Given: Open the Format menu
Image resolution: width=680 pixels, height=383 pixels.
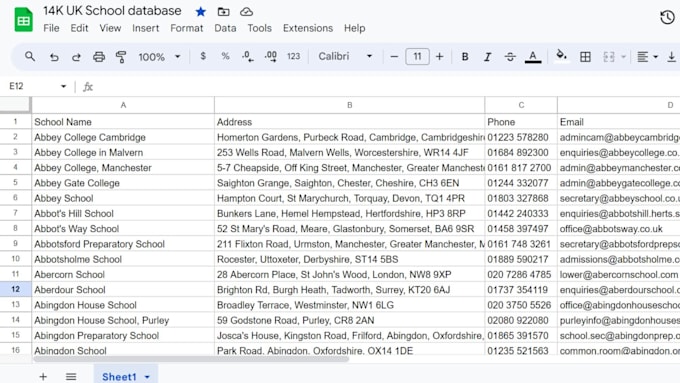Looking at the screenshot, I should 186,28.
